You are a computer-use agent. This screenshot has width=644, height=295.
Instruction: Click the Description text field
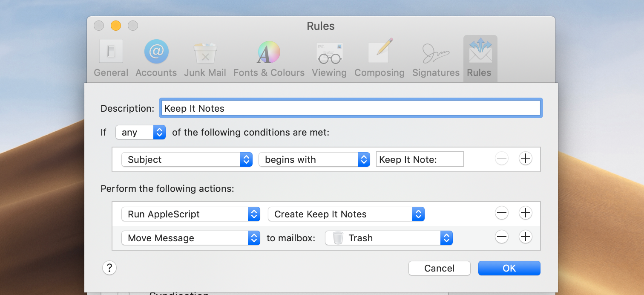click(351, 108)
